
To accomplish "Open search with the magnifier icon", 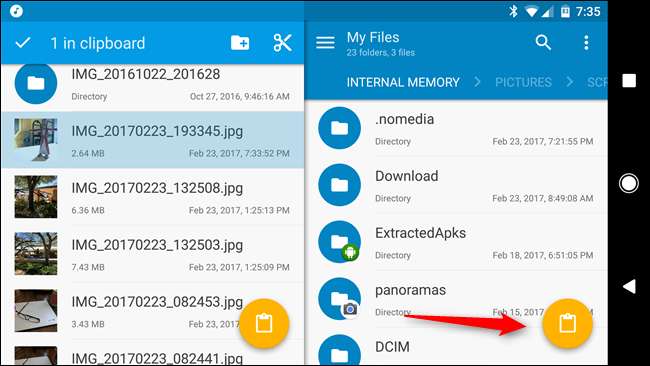I will click(x=543, y=42).
